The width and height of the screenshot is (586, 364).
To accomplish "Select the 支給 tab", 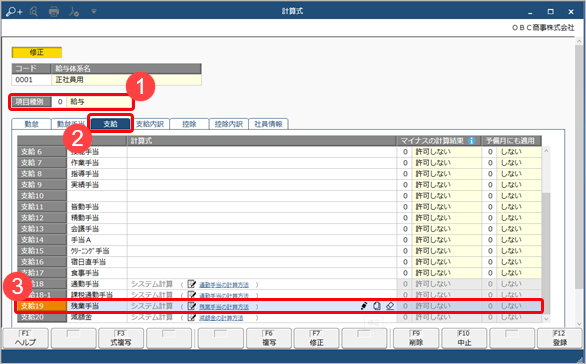I will coord(111,124).
